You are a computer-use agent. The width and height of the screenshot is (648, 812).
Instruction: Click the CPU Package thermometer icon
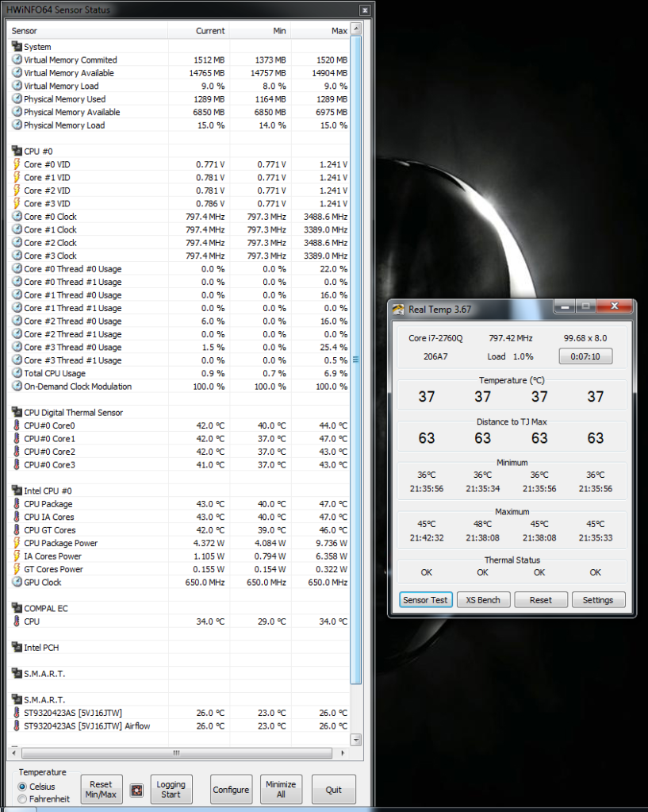tap(17, 504)
